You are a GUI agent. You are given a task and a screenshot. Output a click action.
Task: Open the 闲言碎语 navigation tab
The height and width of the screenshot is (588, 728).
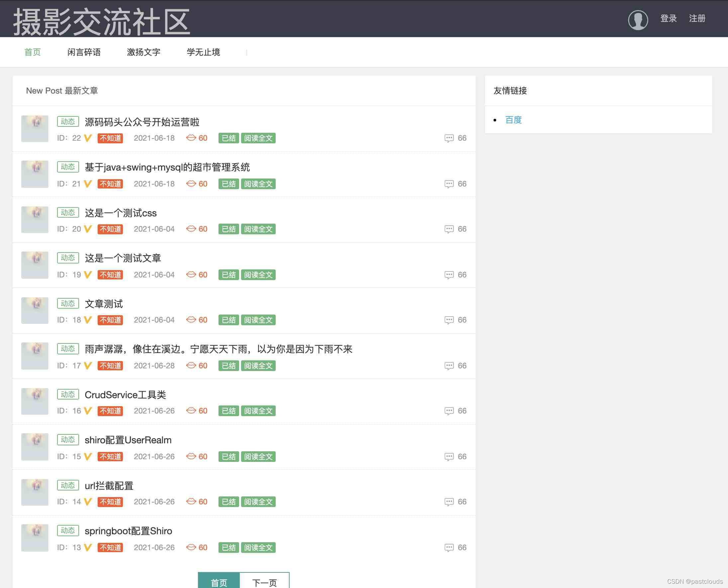84,52
